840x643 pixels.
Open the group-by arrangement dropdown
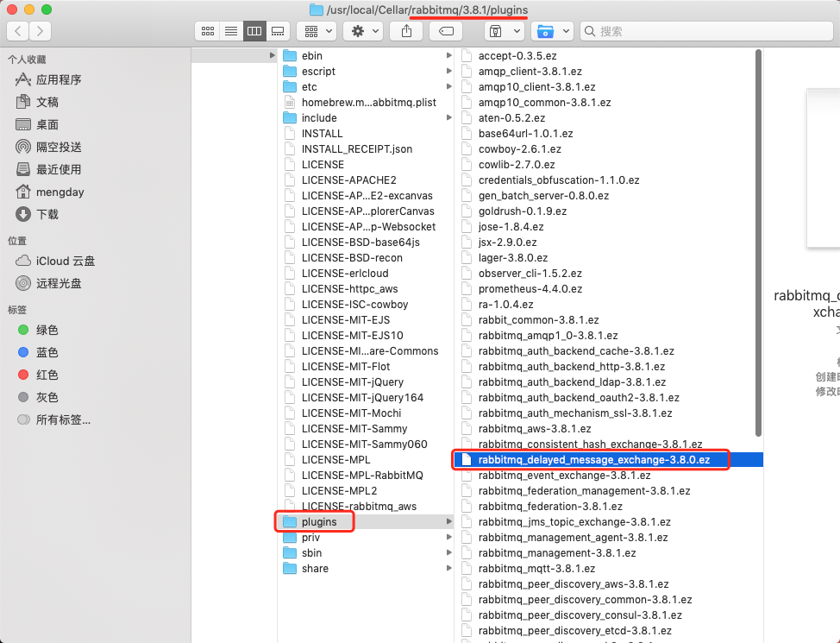click(317, 31)
